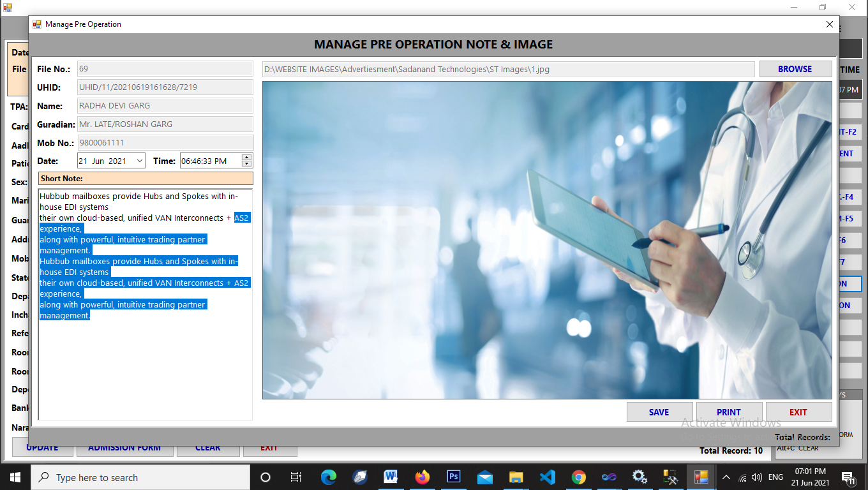Click UPDATE button in the background window
Viewport: 868px width, 490px height.
tap(42, 448)
